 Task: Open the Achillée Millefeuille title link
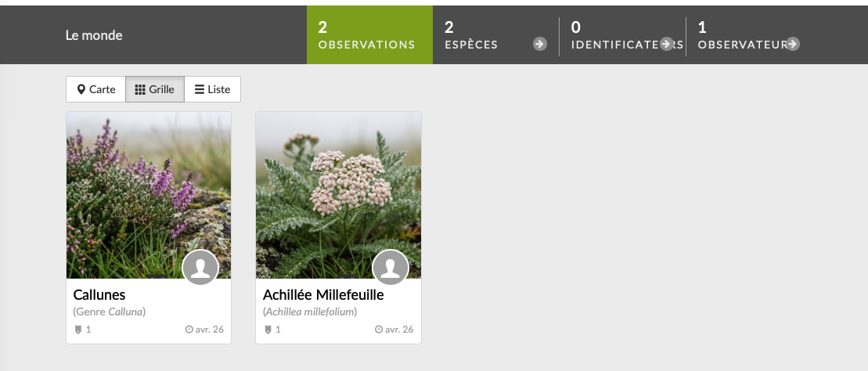(x=323, y=294)
